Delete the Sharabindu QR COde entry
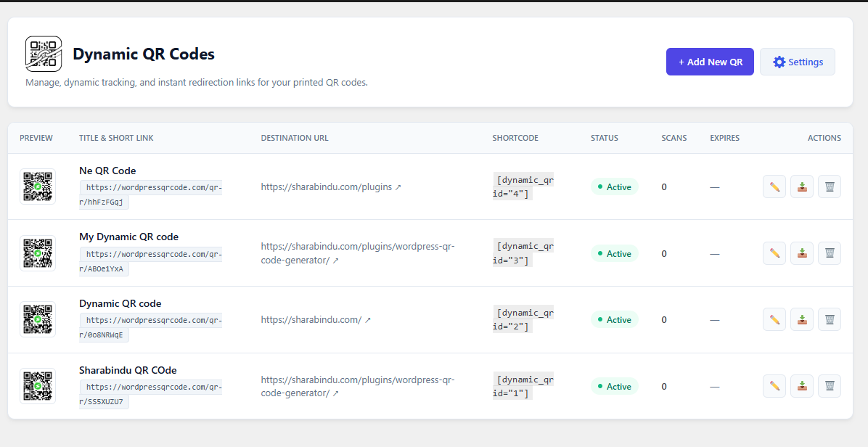The height and width of the screenshot is (447, 868). [x=830, y=386]
